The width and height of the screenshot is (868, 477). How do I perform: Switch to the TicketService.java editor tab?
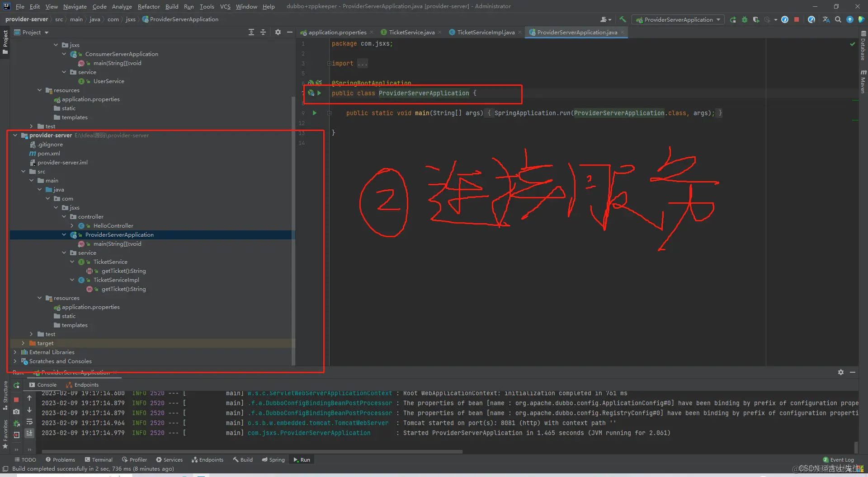(411, 32)
